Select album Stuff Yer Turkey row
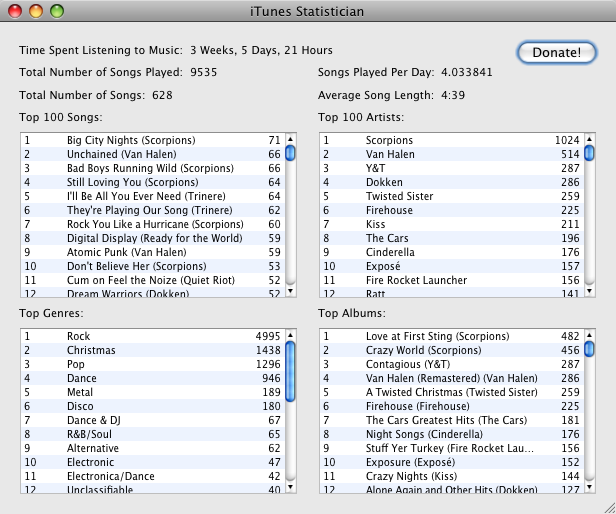 pos(452,448)
